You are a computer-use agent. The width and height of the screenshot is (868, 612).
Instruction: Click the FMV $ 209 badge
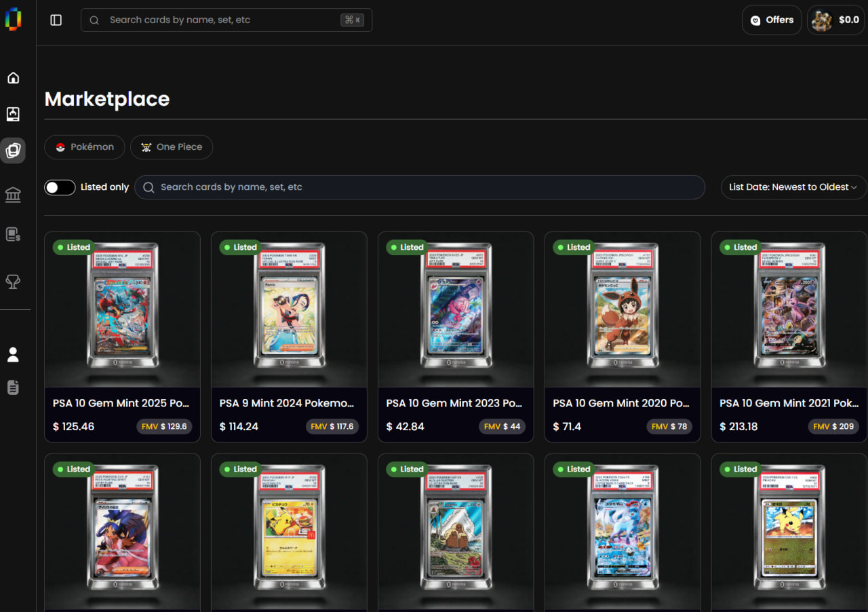[x=833, y=427]
